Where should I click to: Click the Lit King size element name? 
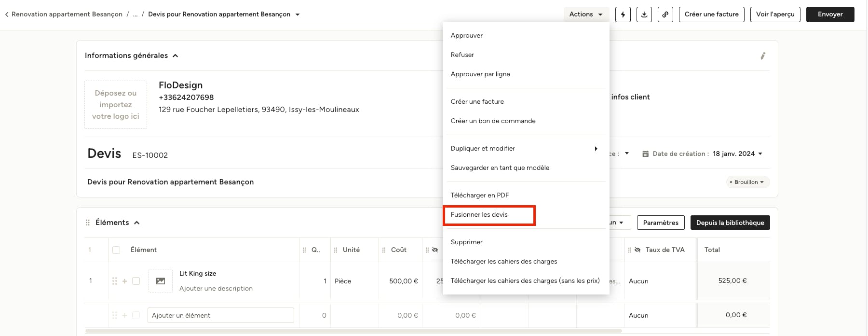198,273
